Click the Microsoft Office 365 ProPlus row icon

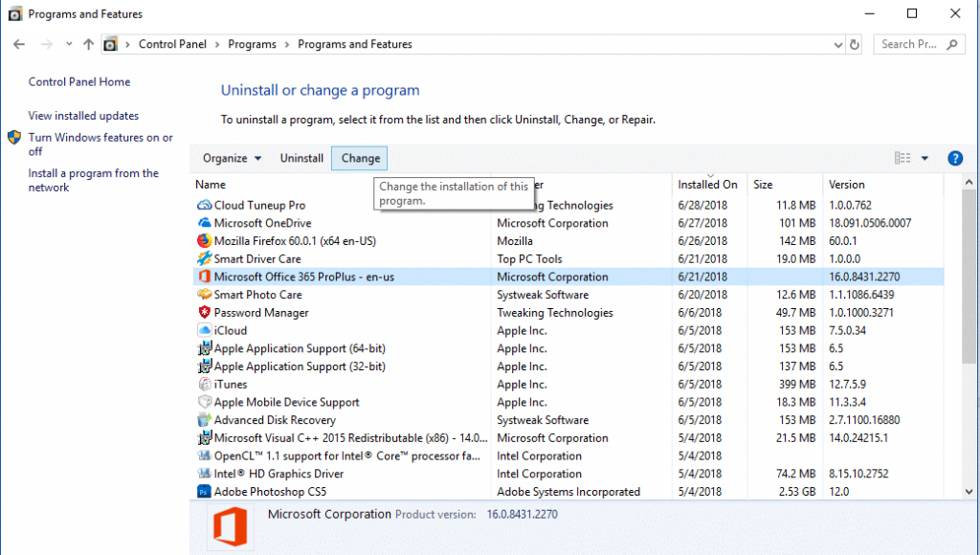tap(205, 277)
